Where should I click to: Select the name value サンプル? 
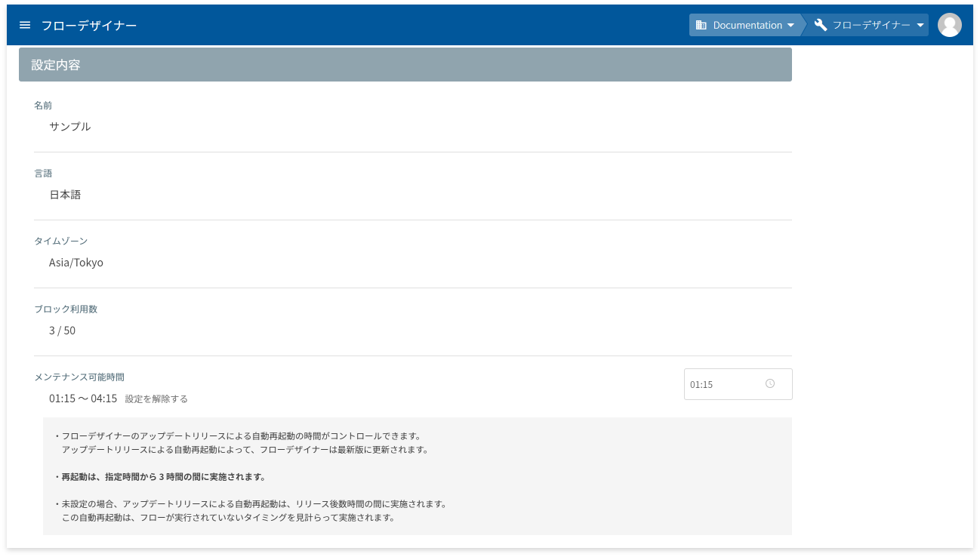click(x=70, y=127)
